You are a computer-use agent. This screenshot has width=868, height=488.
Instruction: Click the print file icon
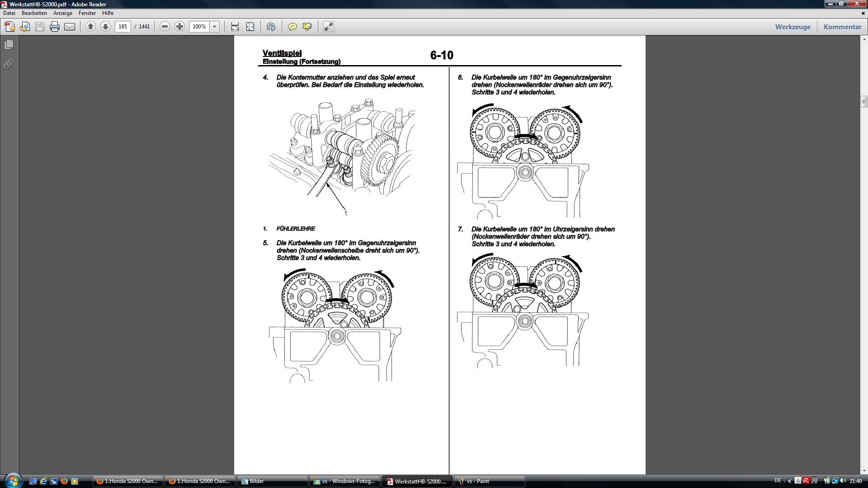click(55, 27)
